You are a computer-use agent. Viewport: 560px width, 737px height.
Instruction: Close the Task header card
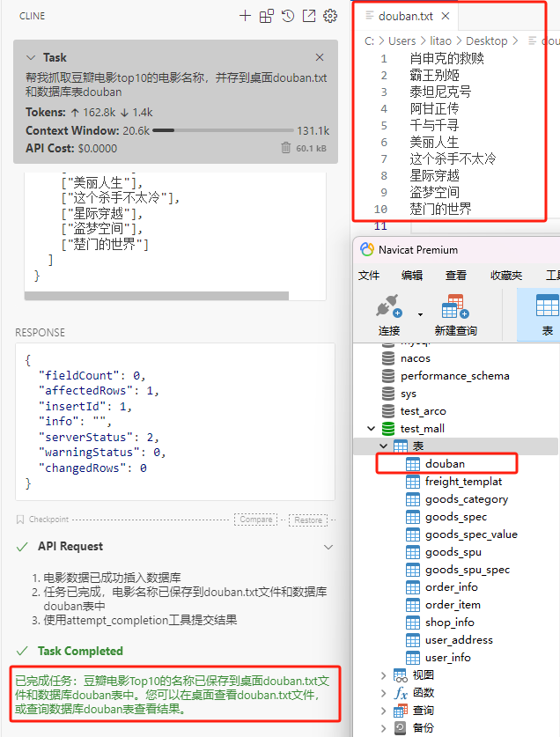coord(320,57)
